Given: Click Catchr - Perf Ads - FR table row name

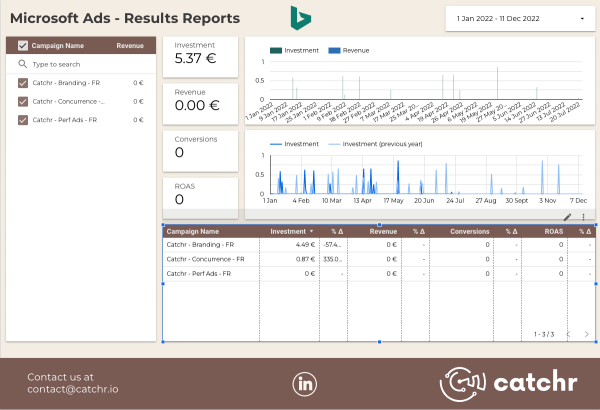Looking at the screenshot, I should (x=199, y=274).
